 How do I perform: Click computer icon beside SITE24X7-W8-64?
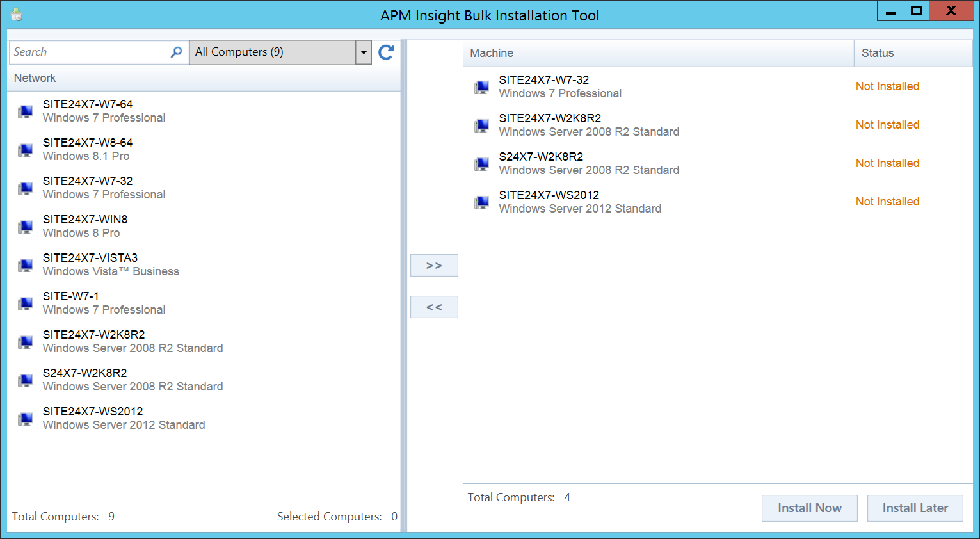(26, 150)
